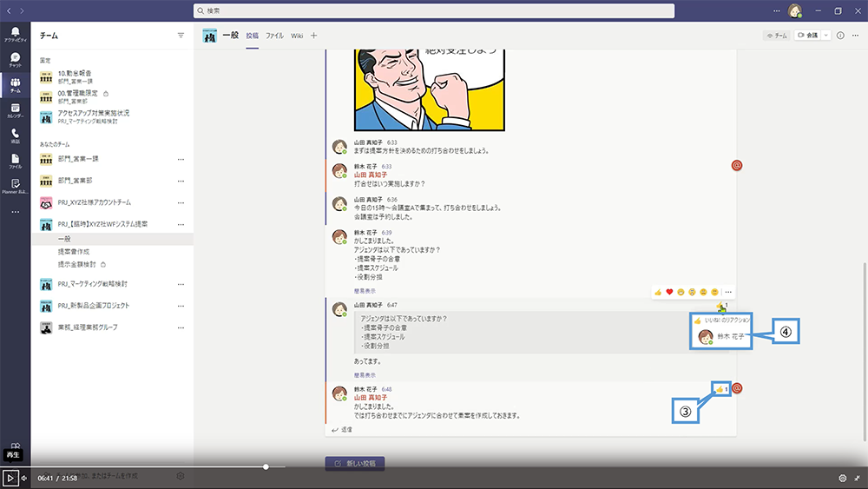
Task: Add a new tab with plus icon
Action: [x=314, y=36]
